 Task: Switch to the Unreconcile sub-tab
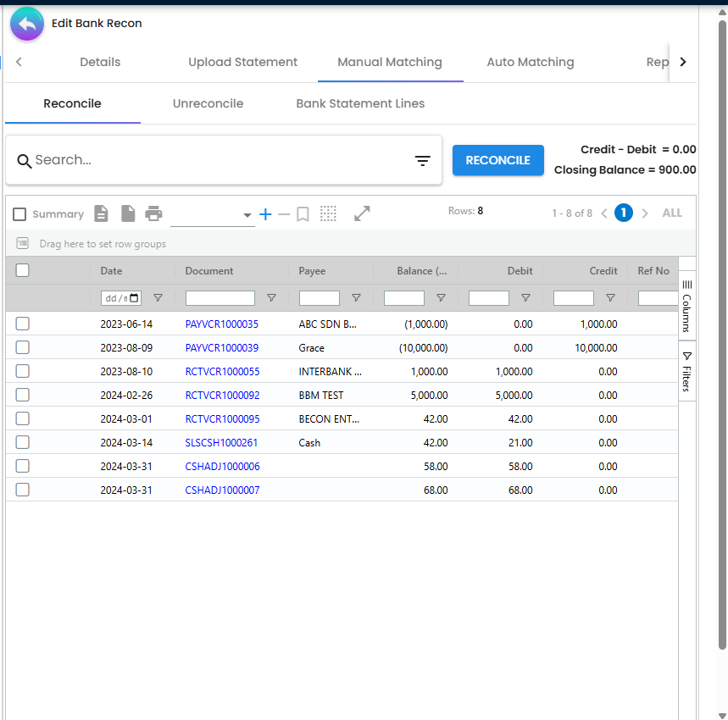(x=208, y=103)
